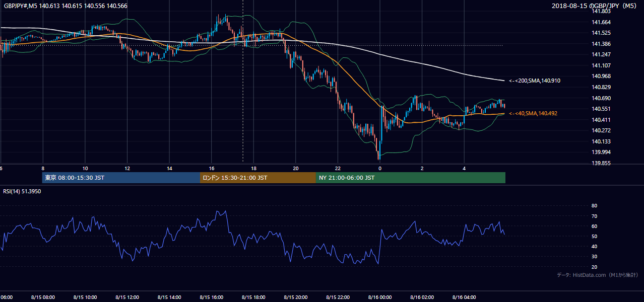Click the 8/16 04:00 time axis label
Screen dimensions: 644x302
pyautogui.click(x=465, y=297)
